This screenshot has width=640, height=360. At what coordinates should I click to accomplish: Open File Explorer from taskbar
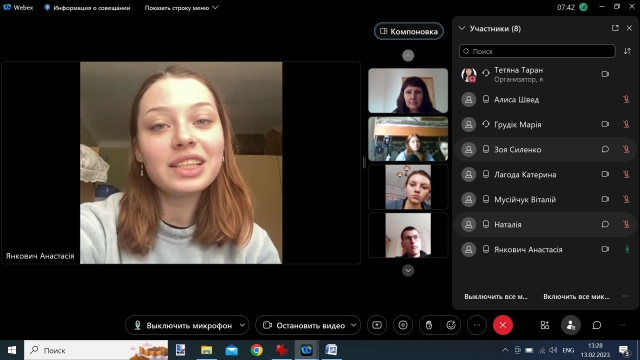[x=206, y=350]
